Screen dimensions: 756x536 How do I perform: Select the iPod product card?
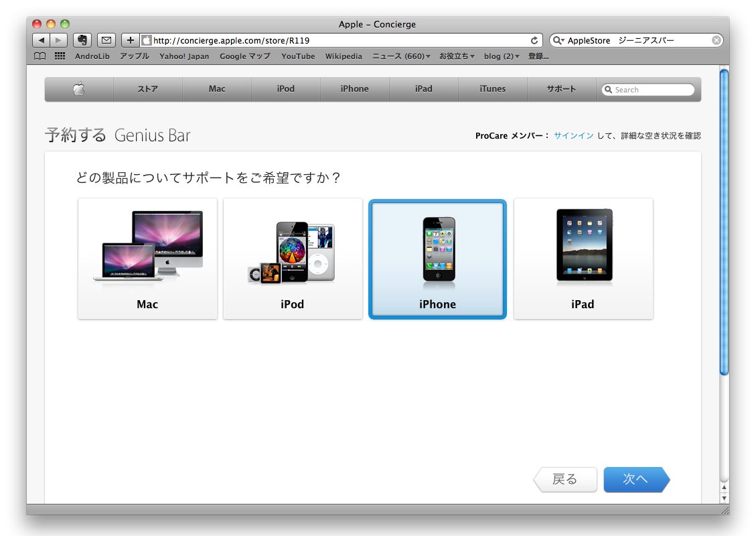tap(293, 259)
